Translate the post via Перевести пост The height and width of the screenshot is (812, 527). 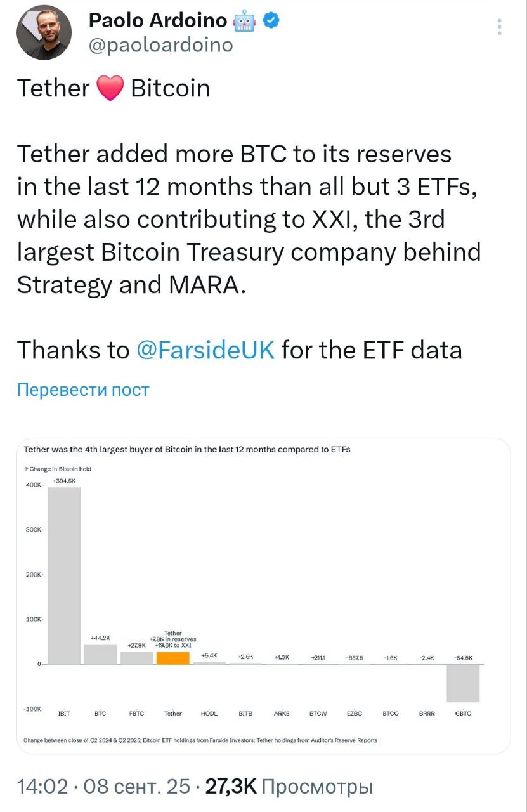[x=83, y=390]
